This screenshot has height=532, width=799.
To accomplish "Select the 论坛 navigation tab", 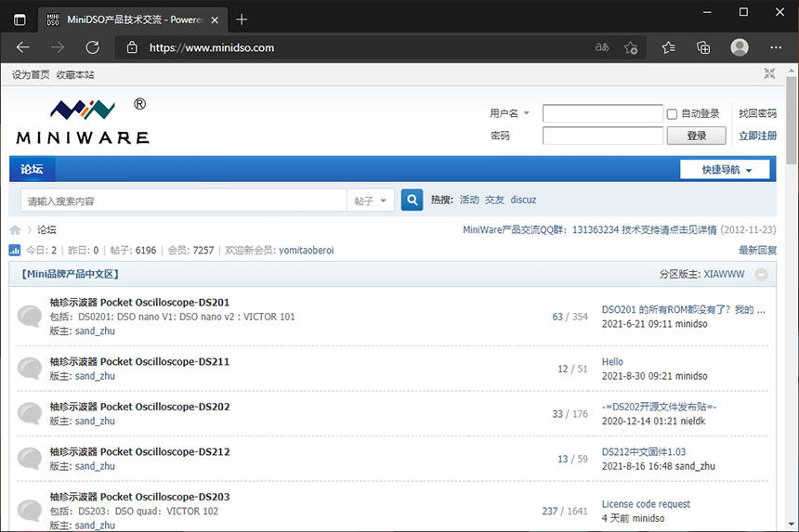I will (x=32, y=169).
